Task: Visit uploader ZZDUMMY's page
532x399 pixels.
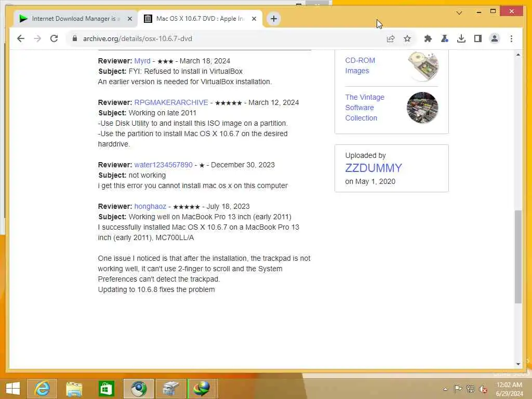Action: (x=373, y=168)
